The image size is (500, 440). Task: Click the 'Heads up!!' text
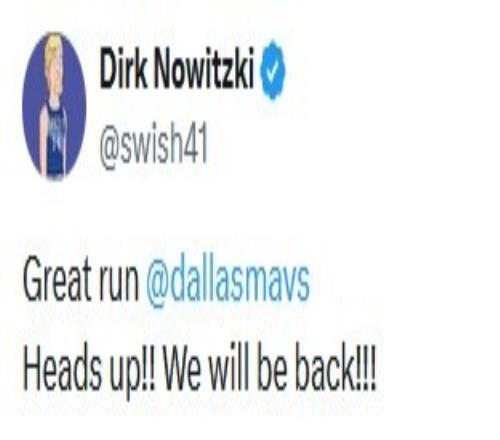(89, 370)
